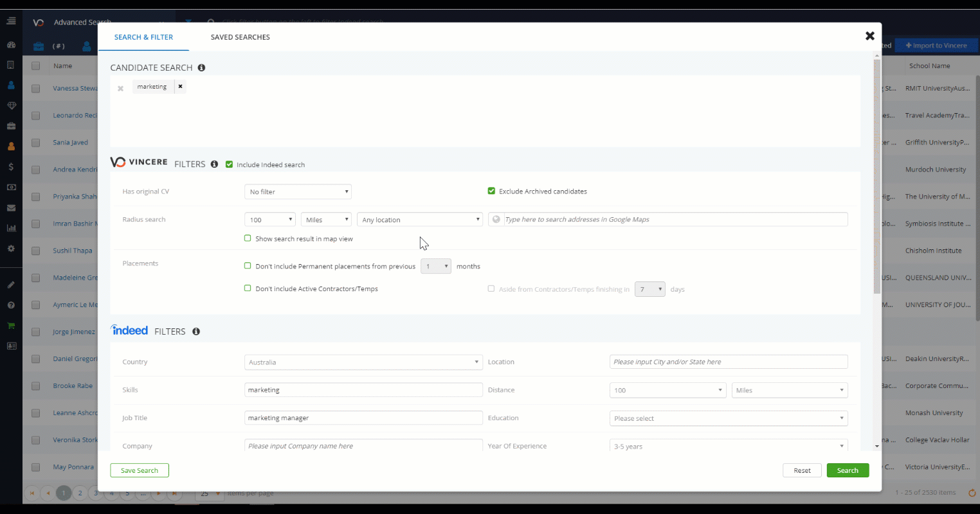Click the Skills field containing marketing
The image size is (980, 514).
[x=363, y=390]
